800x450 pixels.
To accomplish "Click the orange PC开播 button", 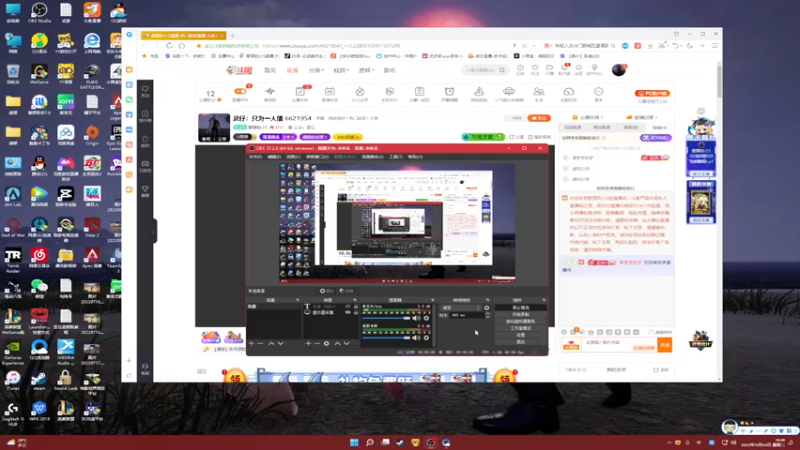I will click(652, 93).
